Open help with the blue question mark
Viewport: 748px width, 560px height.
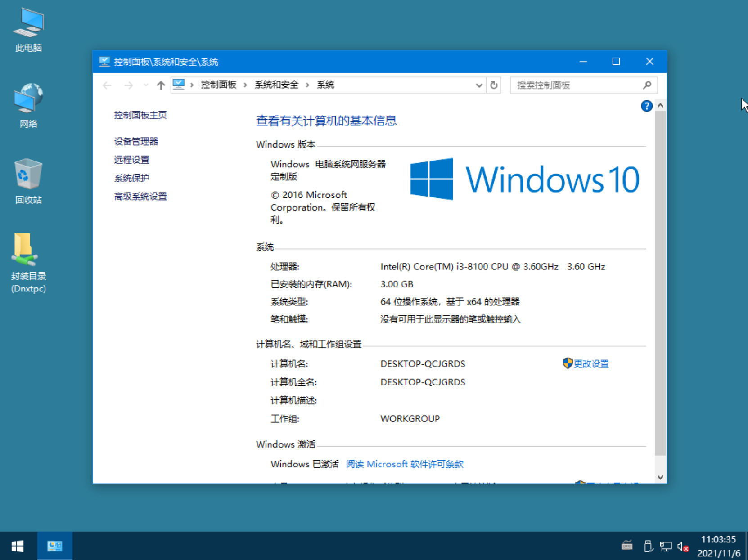pyautogui.click(x=647, y=106)
